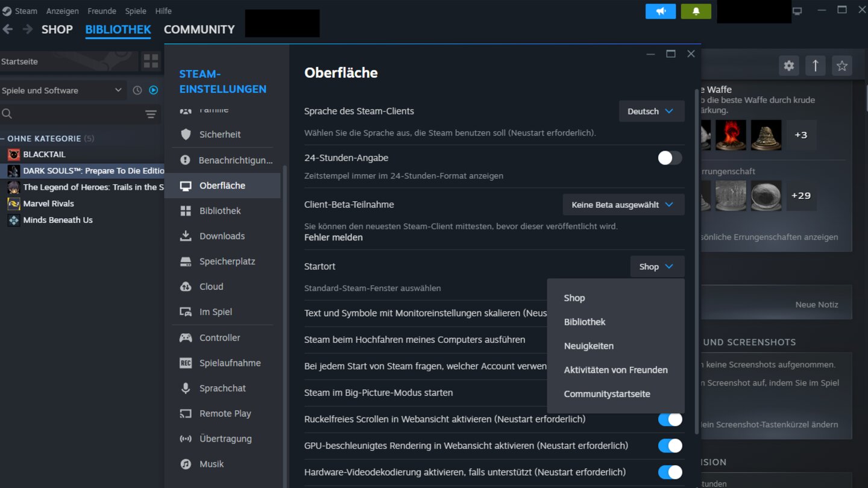Screen dimensions: 868x488
Task: Select the Remote Play settings icon
Action: coord(186,413)
